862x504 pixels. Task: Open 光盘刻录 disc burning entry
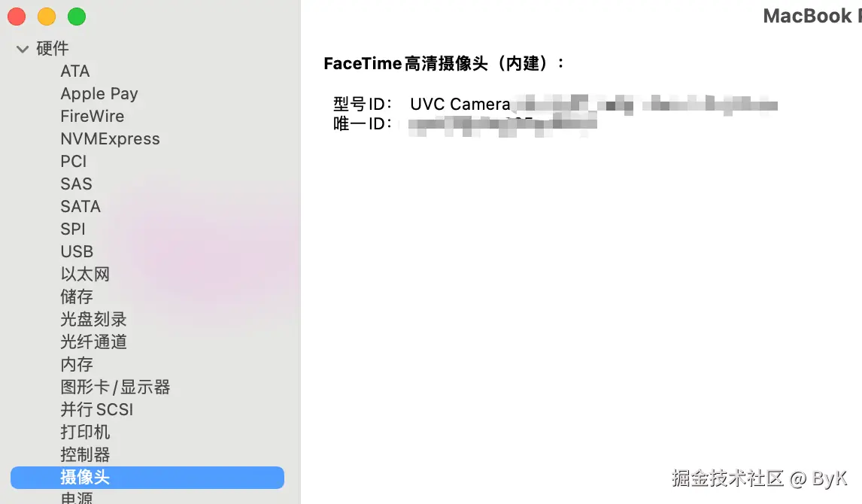click(x=93, y=320)
